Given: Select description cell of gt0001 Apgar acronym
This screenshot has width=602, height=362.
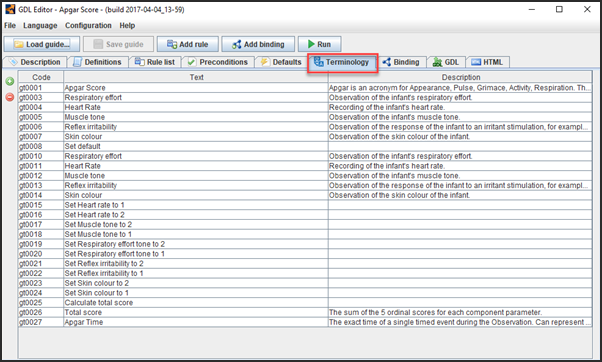Looking at the screenshot, I should (460, 88).
